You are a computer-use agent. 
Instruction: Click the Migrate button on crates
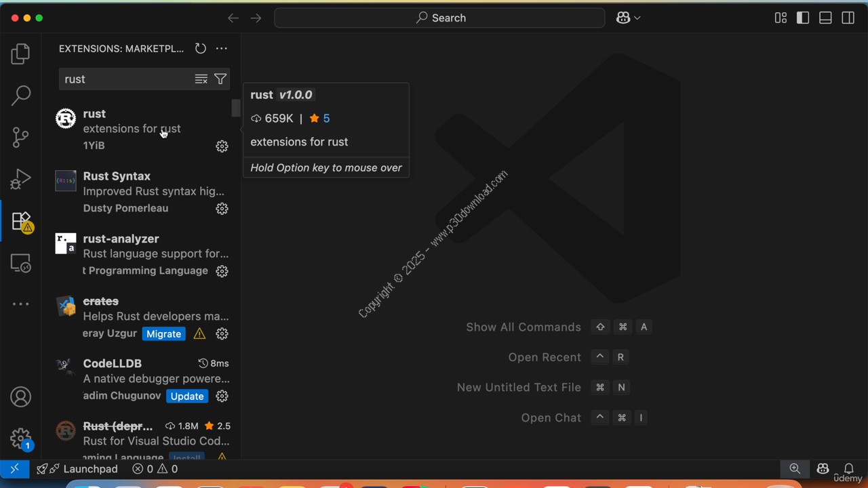[x=164, y=333]
